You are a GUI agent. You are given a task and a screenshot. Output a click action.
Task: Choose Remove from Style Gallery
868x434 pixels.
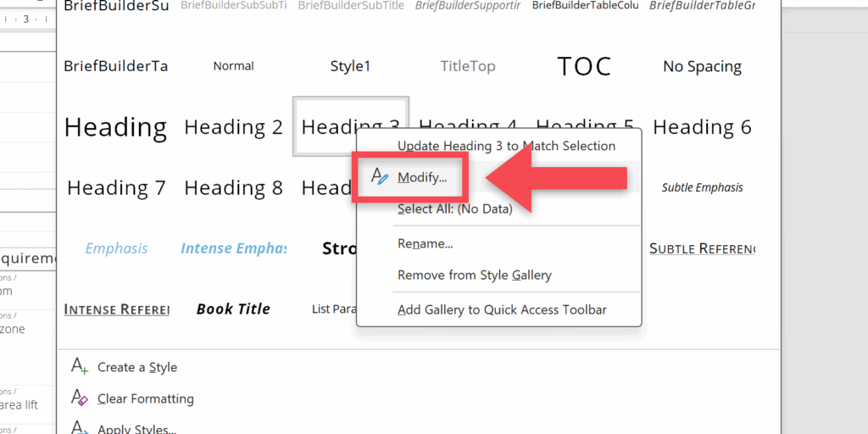point(474,275)
